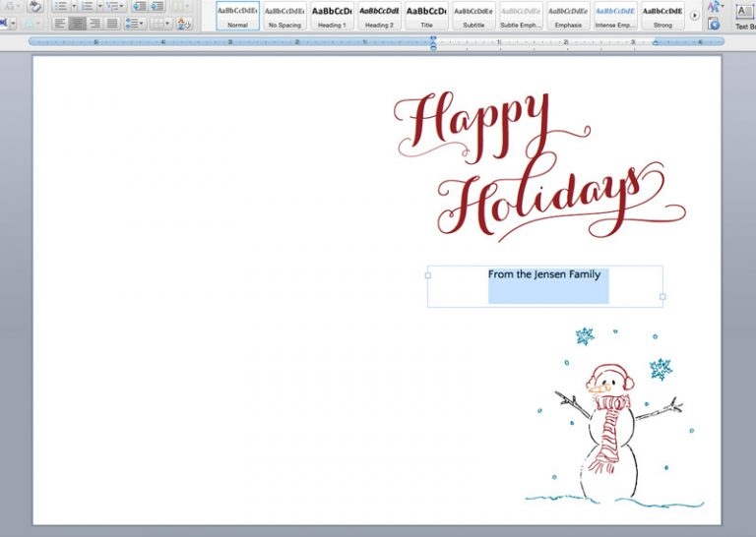Click the clipboard paste icon in toolbar

click(x=34, y=6)
